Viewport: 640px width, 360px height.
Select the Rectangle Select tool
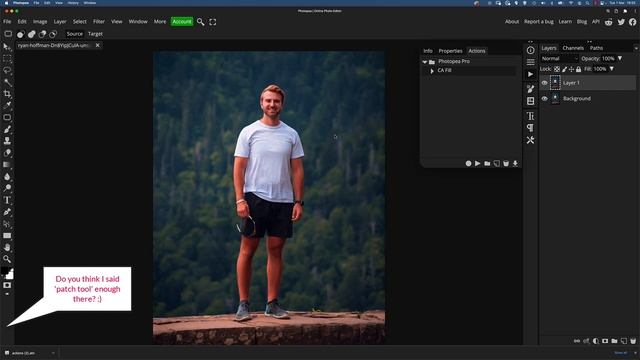click(7, 59)
